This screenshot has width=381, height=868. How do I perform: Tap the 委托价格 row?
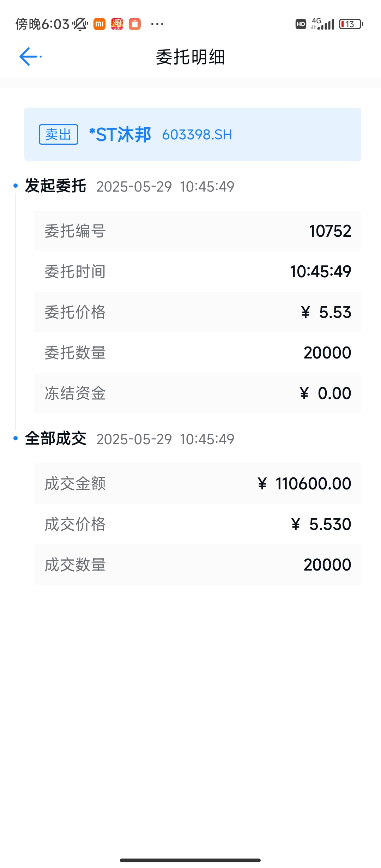click(x=198, y=312)
